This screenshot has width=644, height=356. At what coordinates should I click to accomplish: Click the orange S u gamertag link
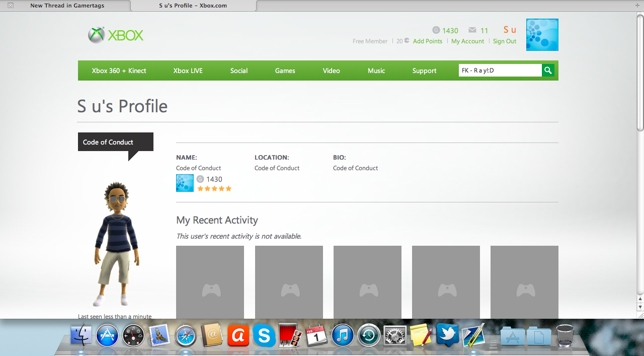tap(510, 30)
